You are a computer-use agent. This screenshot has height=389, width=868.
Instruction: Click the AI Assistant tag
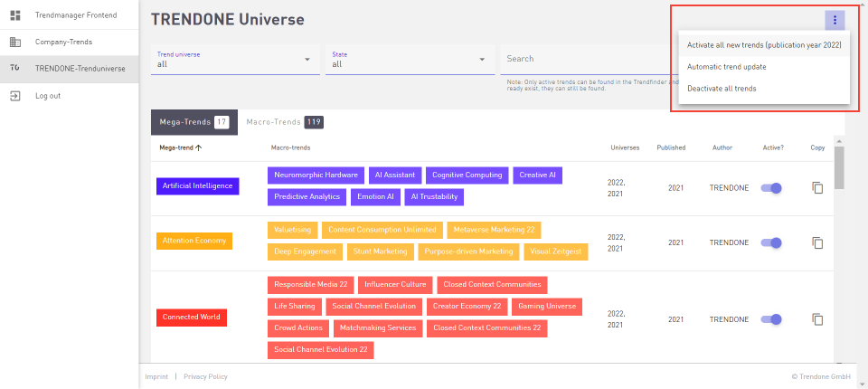click(395, 176)
